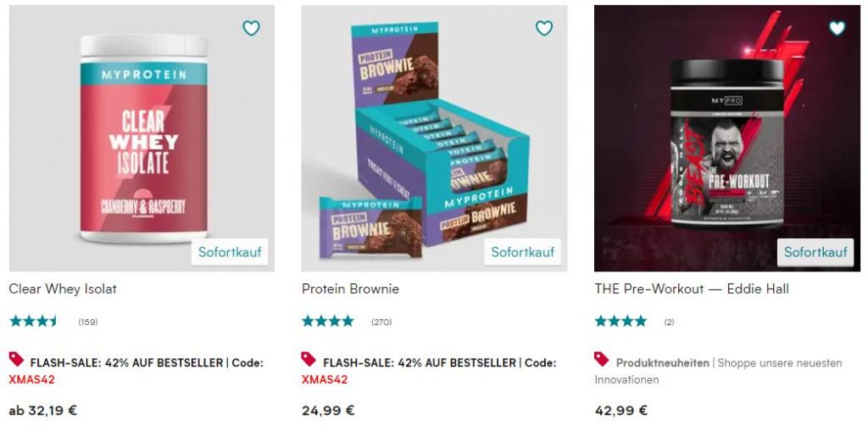Click Sofortkauf on THE Pre-Workout Eddie Hall
The image size is (868, 426).
(x=815, y=252)
